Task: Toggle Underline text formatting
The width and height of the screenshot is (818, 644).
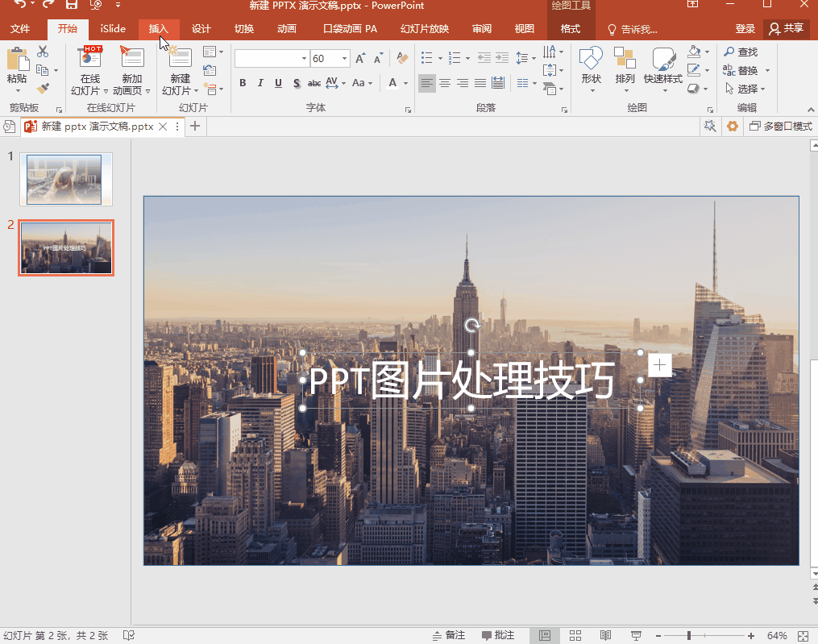Action: 278,83
